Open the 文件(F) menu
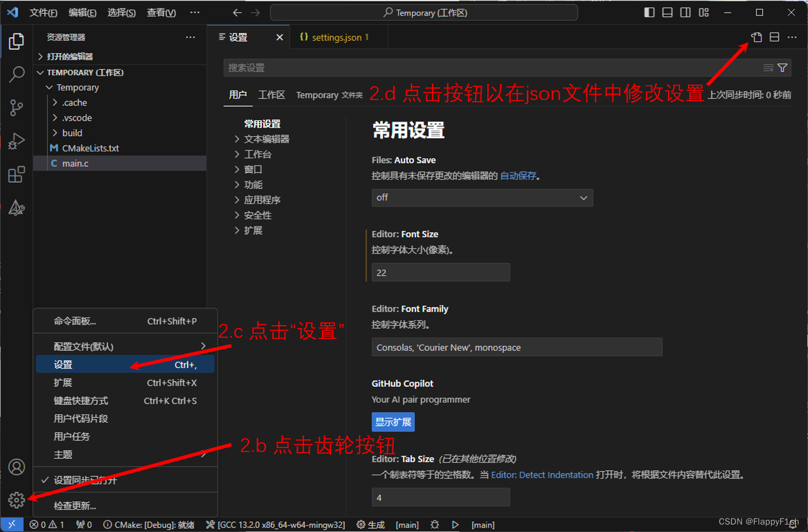 43,13
